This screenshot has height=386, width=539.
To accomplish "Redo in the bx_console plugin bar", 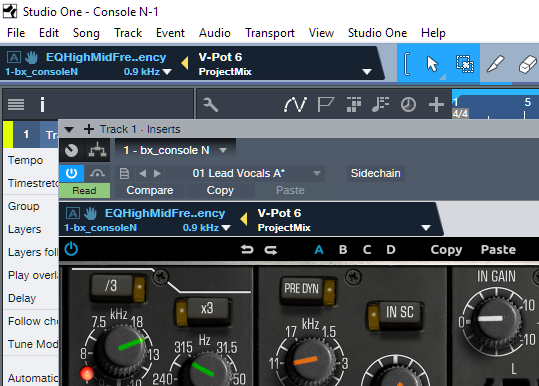I will (271, 250).
